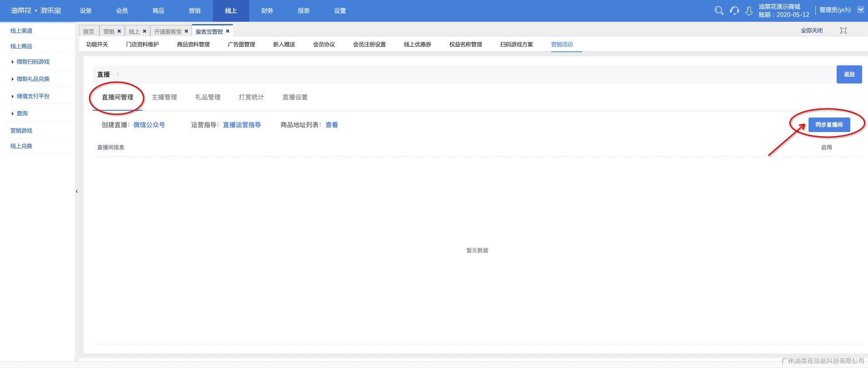Close the 线上 tab
868x368 pixels.
coord(144,31)
